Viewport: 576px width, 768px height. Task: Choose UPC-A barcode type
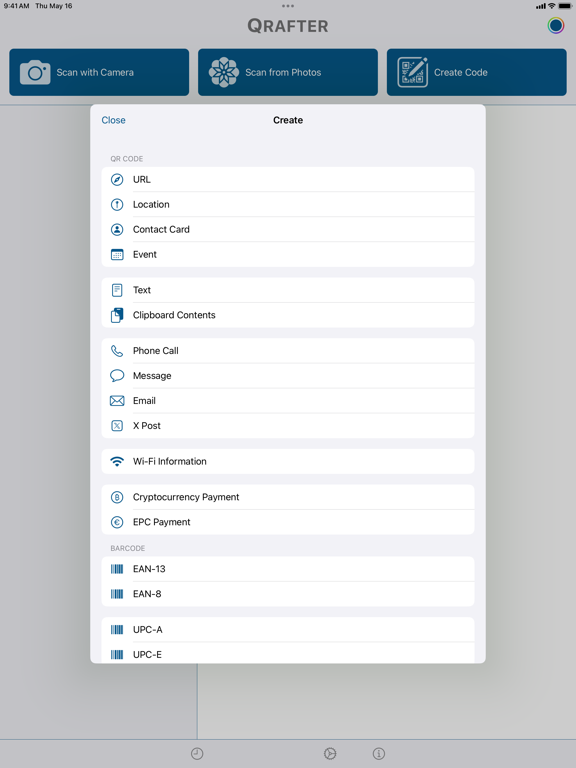(288, 630)
